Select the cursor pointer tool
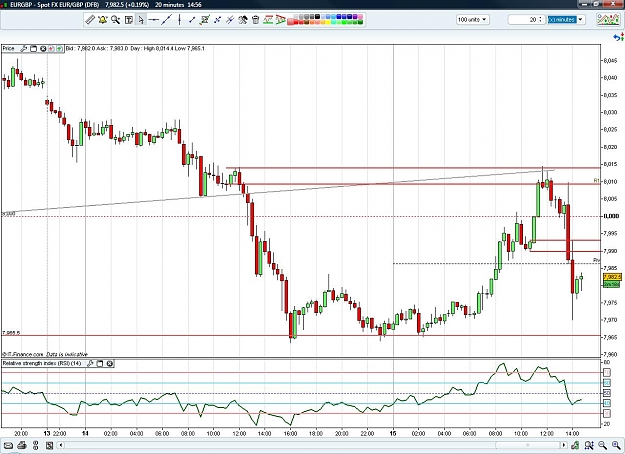This screenshot has width=625, height=454. [141, 20]
